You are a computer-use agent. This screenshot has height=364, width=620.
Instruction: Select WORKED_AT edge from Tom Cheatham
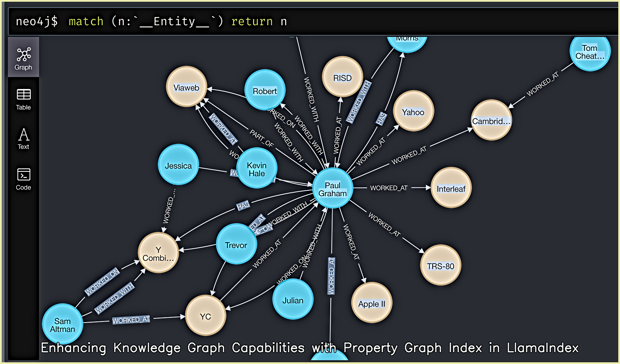(x=543, y=84)
